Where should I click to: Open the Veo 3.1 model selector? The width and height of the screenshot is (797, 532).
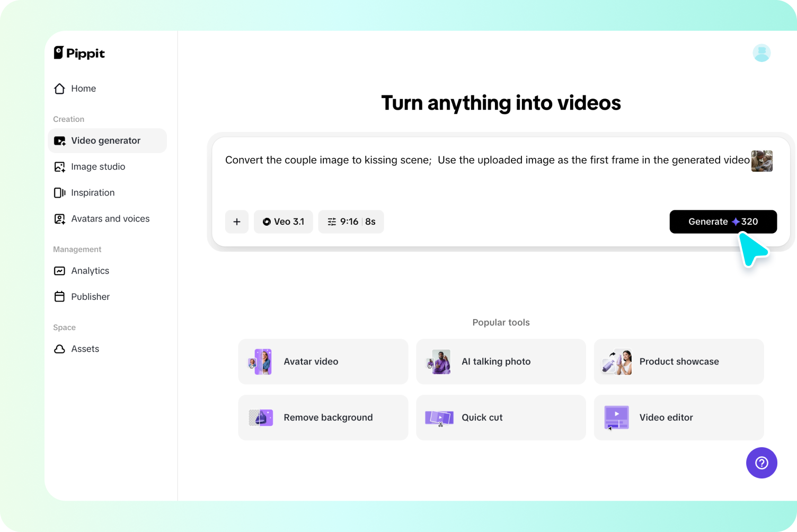(283, 221)
